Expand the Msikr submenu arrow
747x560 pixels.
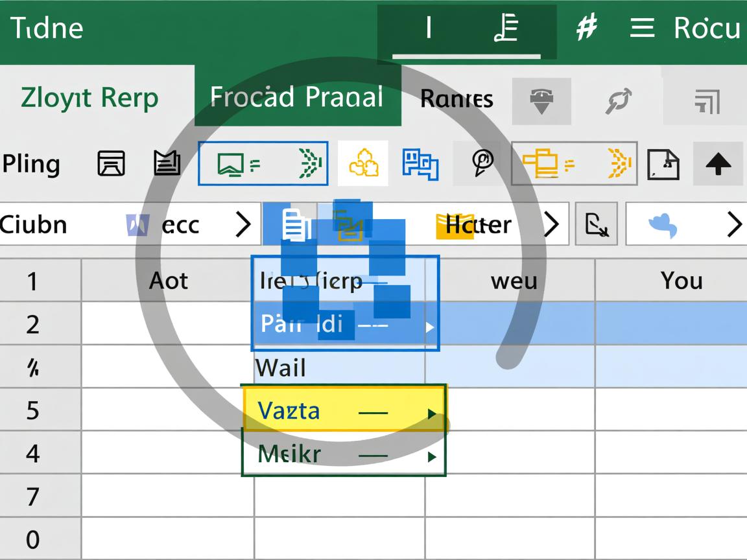(431, 457)
